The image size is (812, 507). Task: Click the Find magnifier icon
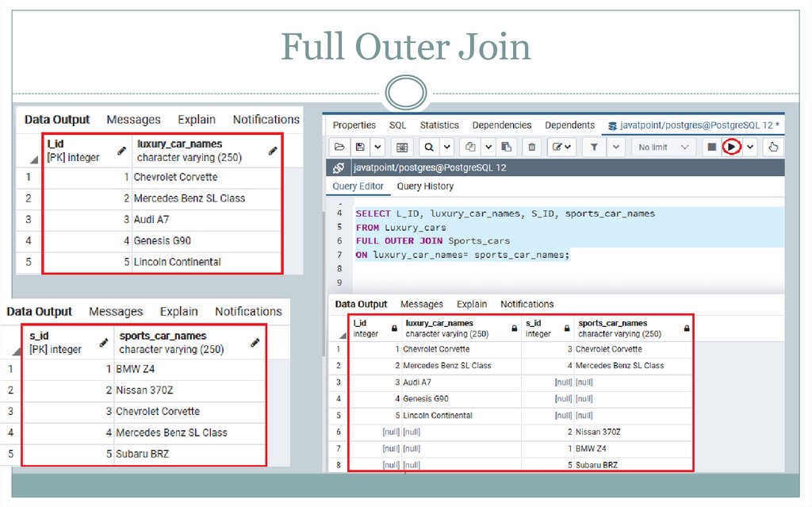pos(429,148)
